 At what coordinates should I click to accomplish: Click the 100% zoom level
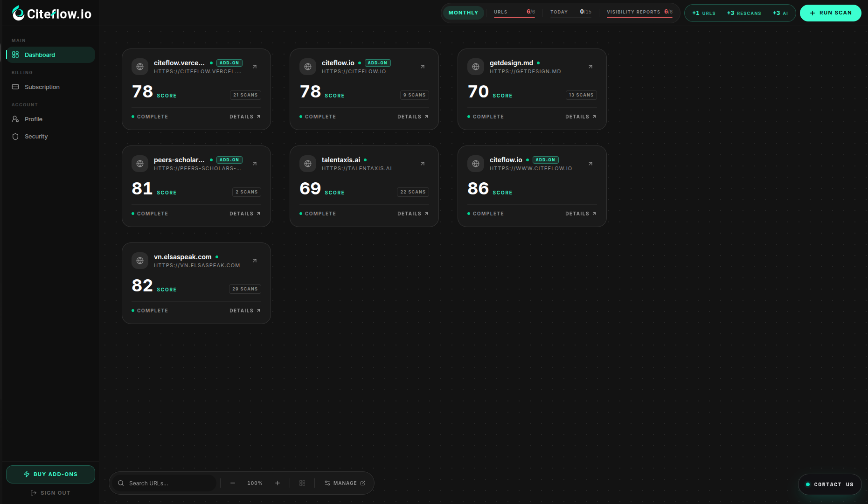point(255,483)
